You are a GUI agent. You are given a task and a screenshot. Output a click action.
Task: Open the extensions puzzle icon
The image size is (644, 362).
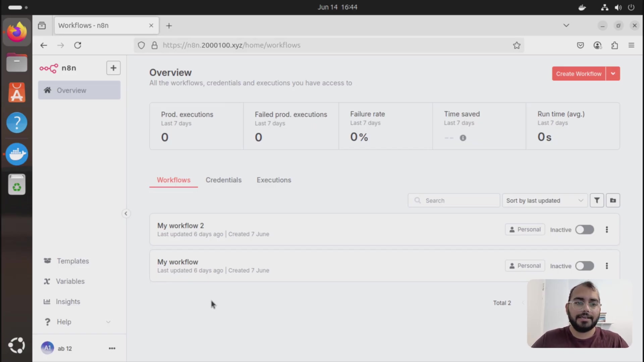point(614,45)
